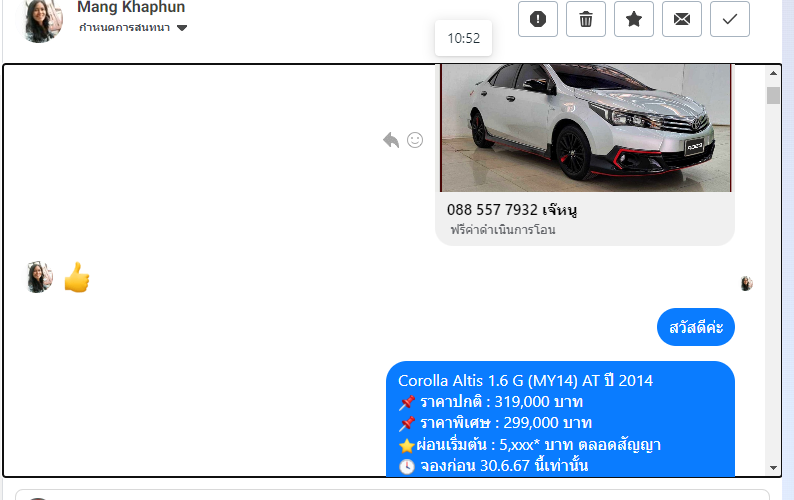The image size is (794, 500).
Task: Click the Corolla Altis 1.6 G message line
Action: [526, 380]
